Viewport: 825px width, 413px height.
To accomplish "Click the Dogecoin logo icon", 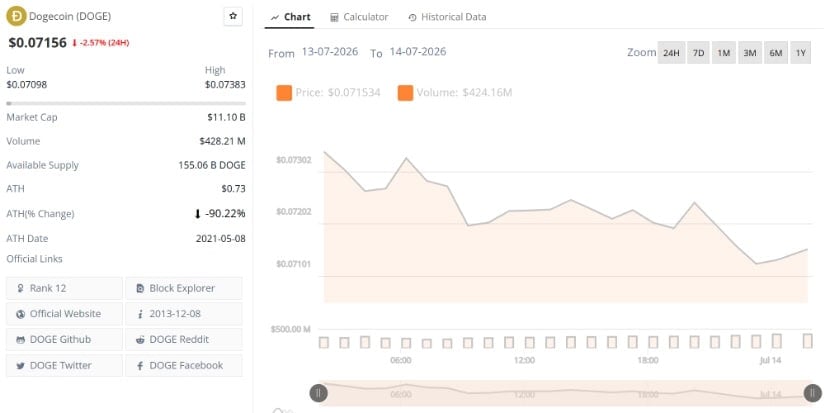I will (16, 16).
